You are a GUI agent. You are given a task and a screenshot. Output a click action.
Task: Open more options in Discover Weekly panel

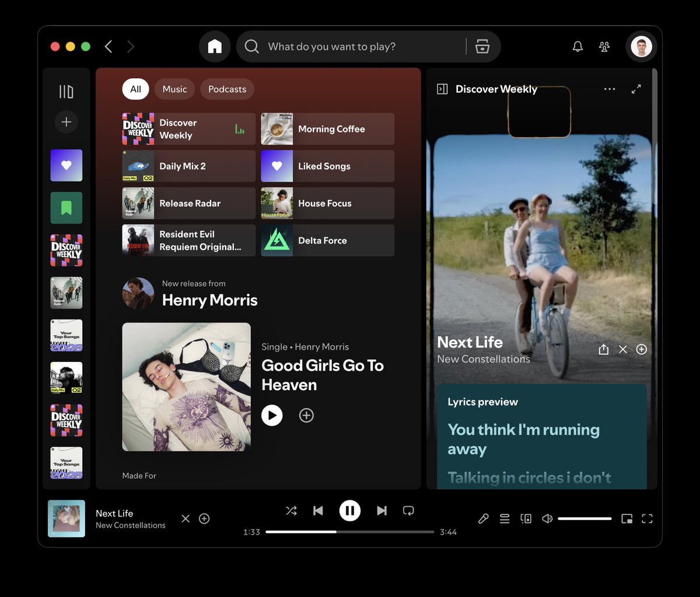pyautogui.click(x=610, y=89)
